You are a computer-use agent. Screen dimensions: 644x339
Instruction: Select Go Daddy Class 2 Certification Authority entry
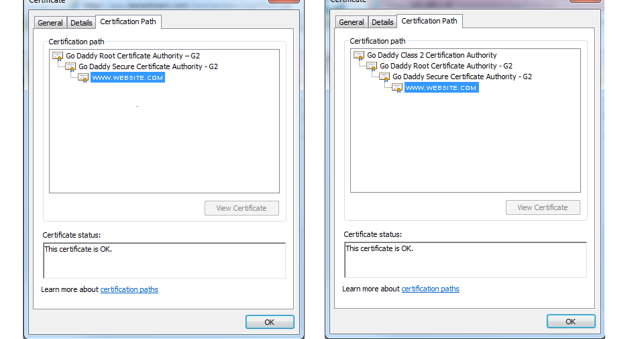click(x=431, y=55)
